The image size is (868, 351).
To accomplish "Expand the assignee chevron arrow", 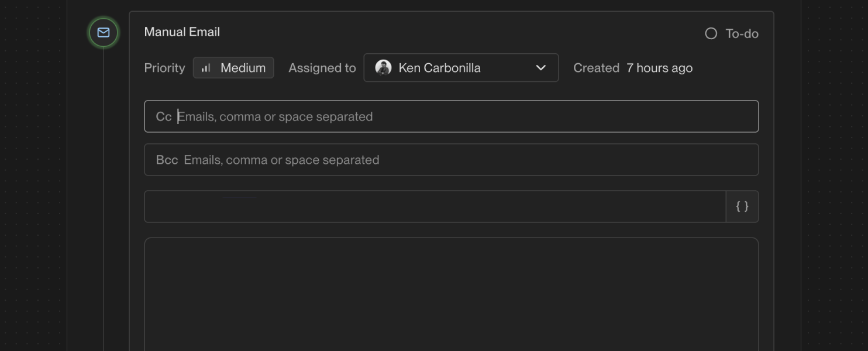I will 541,68.
